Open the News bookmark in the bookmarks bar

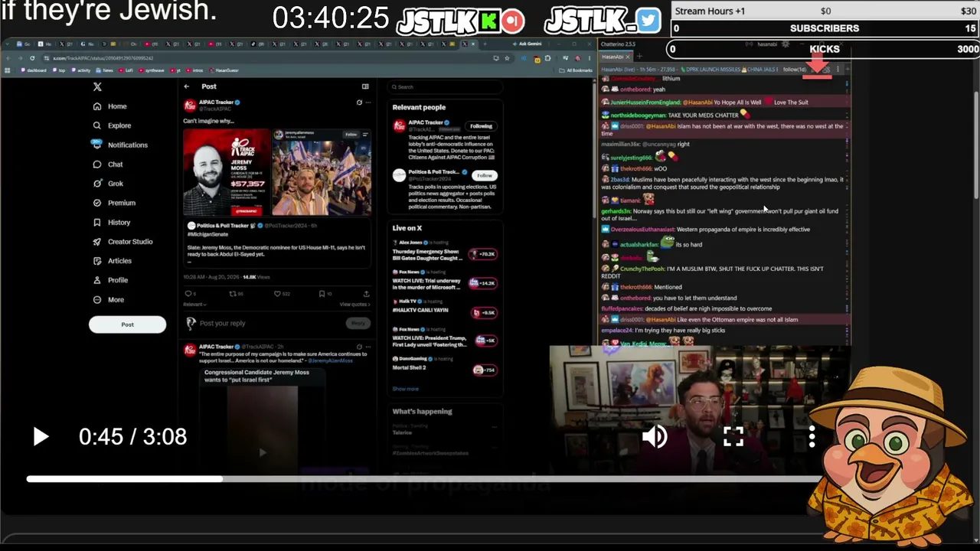pos(106,70)
